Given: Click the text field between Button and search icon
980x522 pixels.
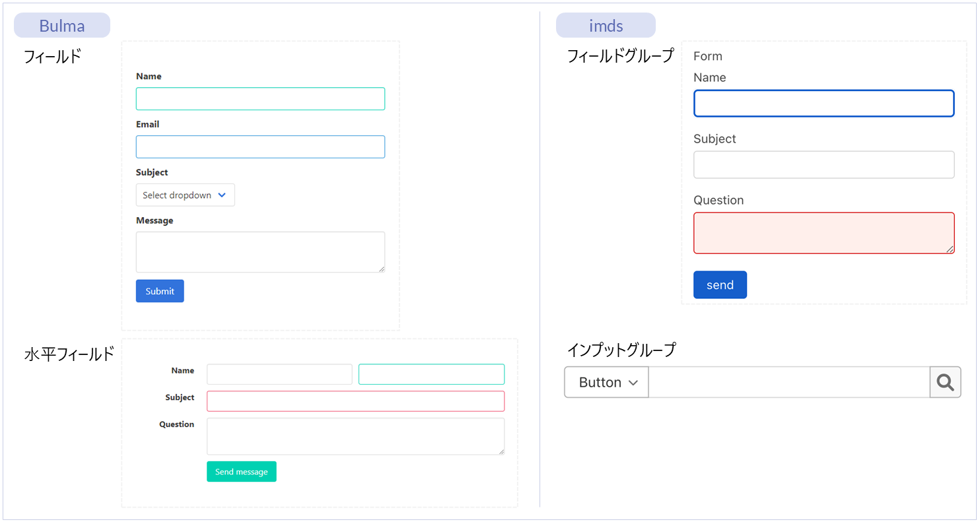Looking at the screenshot, I should pyautogui.click(x=788, y=383).
